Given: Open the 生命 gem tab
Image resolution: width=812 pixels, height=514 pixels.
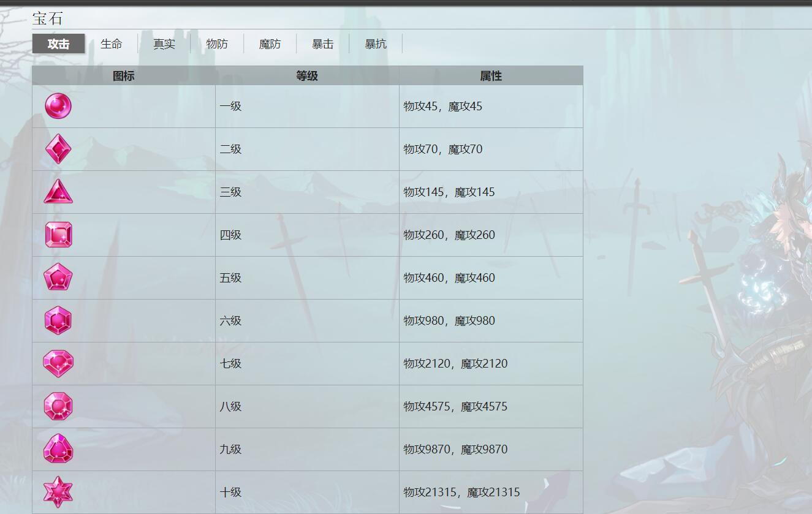Looking at the screenshot, I should [x=112, y=43].
